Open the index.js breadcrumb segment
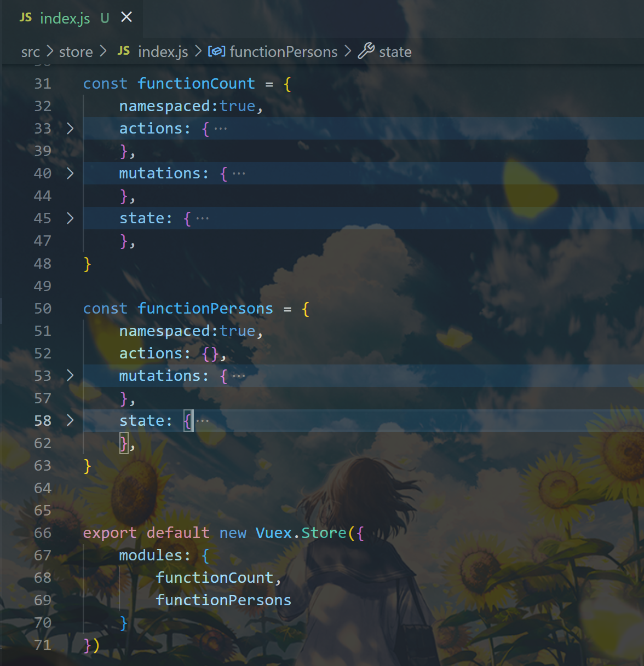Viewport: 644px width, 666px height. 163,52
